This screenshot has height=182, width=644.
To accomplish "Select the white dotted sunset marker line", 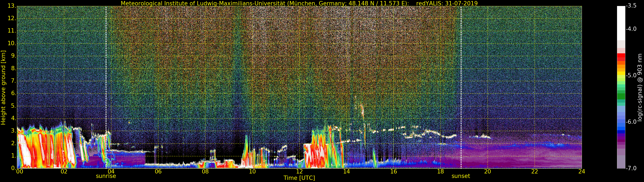I will pyautogui.click(x=461, y=87).
